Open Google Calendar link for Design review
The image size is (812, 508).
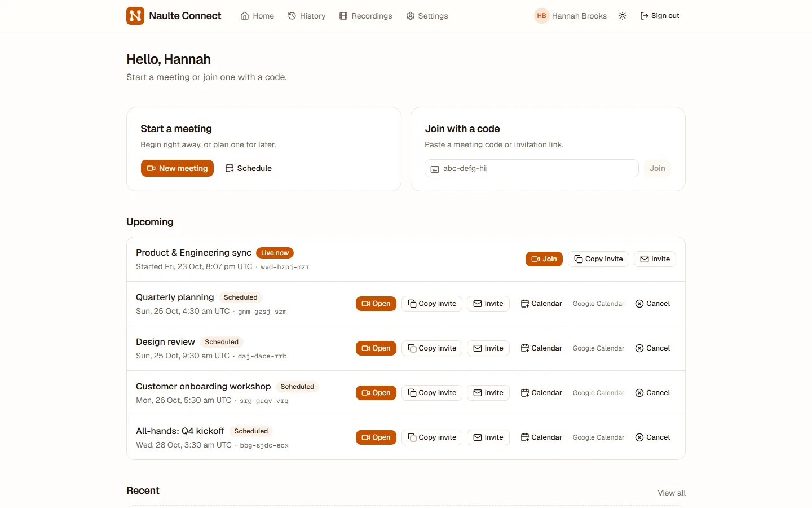tap(598, 348)
